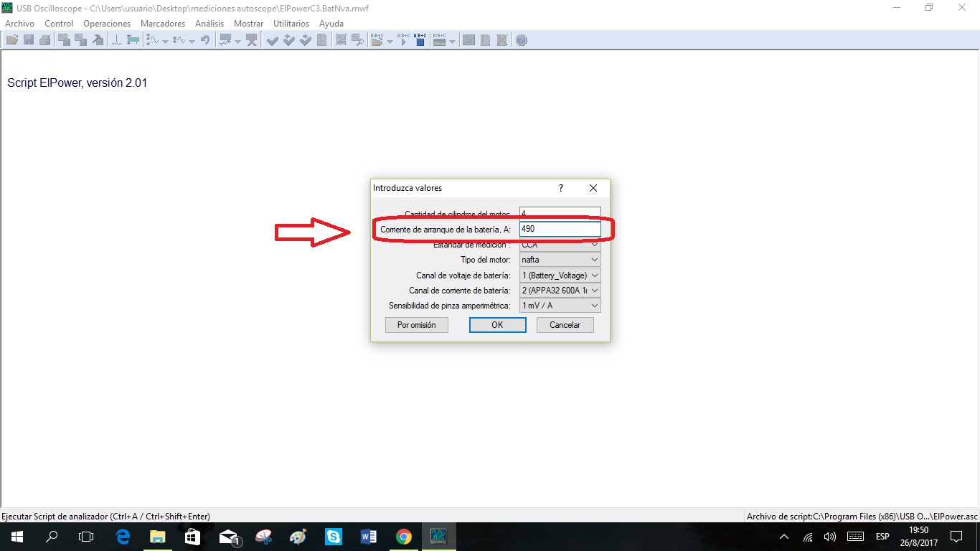Open the Análisis menu
This screenshot has width=980, height=551.
(x=209, y=24)
